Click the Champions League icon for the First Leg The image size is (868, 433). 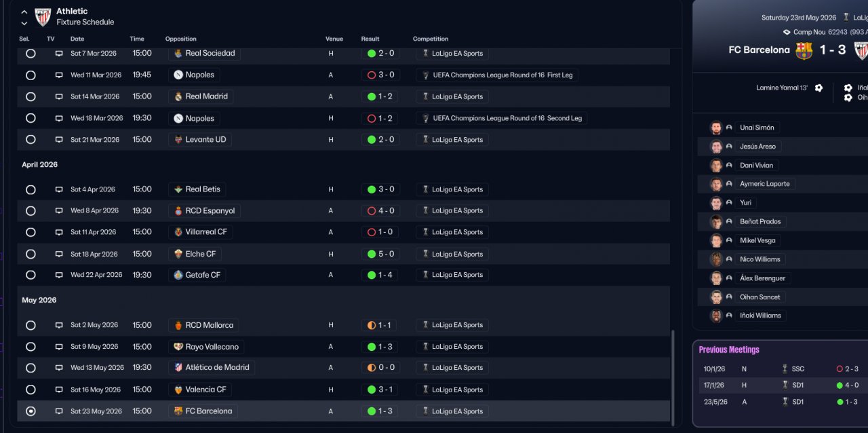tap(425, 75)
